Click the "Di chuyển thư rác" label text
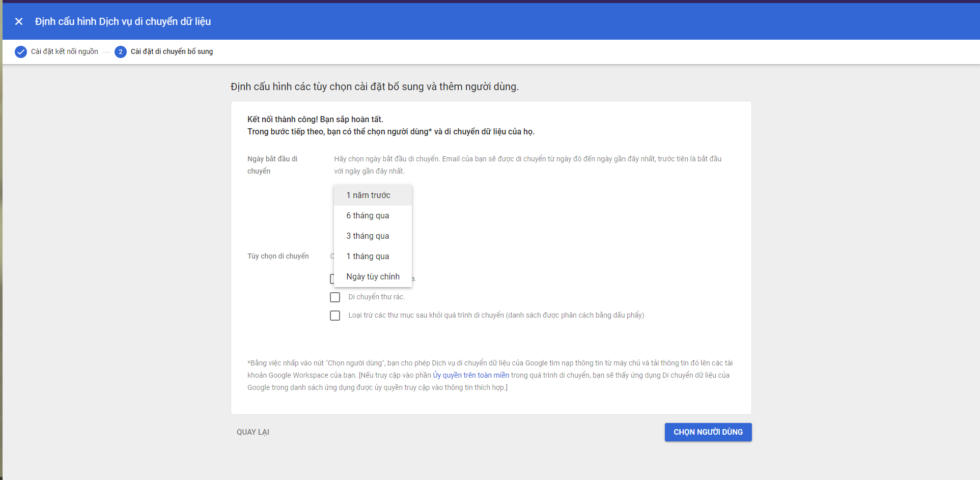The height and width of the screenshot is (480, 980). 376,297
